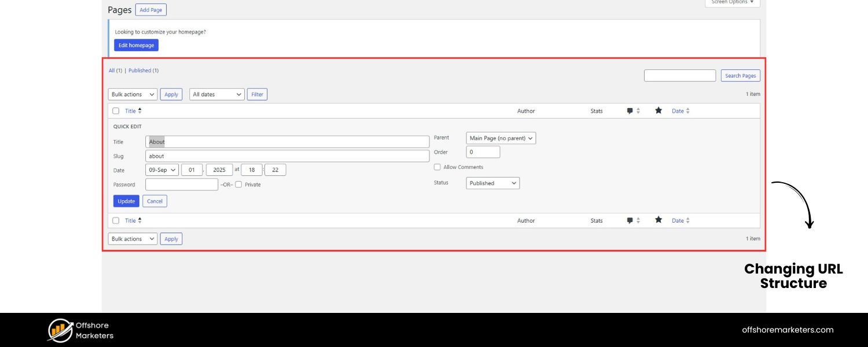Click the Edit homepage button
The width and height of the screenshot is (868, 347).
coord(136,45)
